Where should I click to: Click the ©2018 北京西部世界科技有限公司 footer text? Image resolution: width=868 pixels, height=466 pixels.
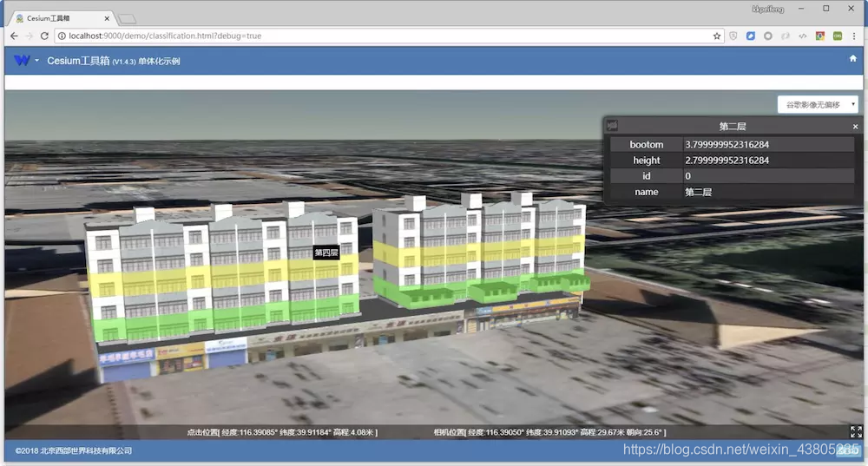(x=74, y=450)
